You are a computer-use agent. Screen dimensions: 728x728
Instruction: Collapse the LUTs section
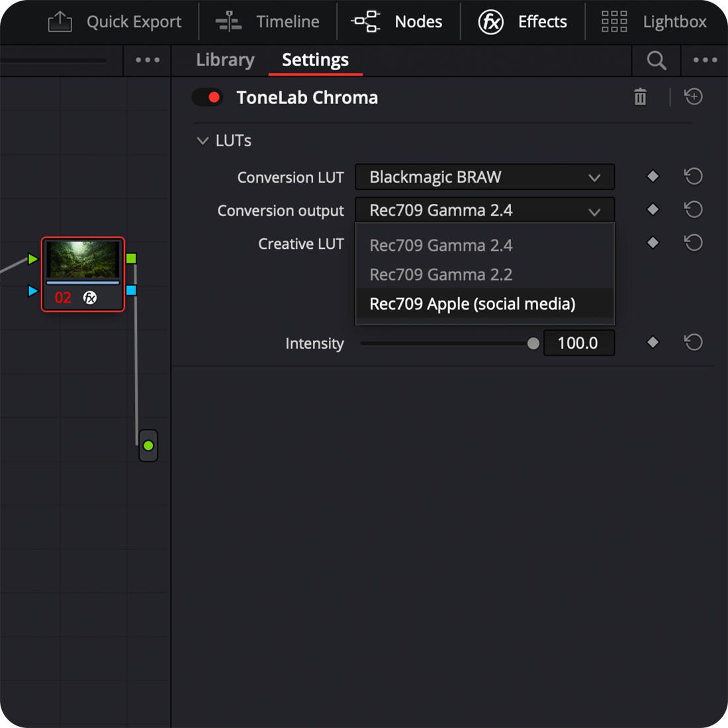click(203, 140)
